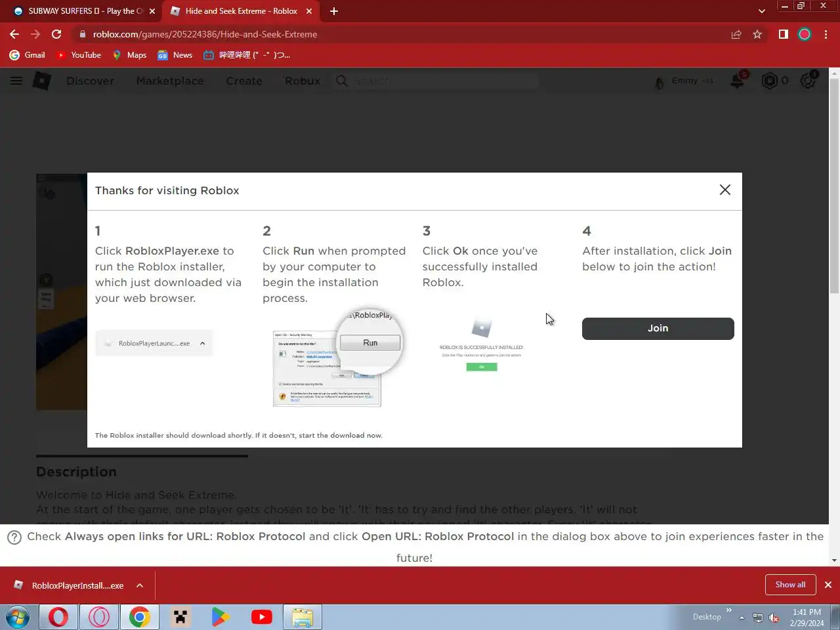Open the Gmail bookmark

(28, 55)
